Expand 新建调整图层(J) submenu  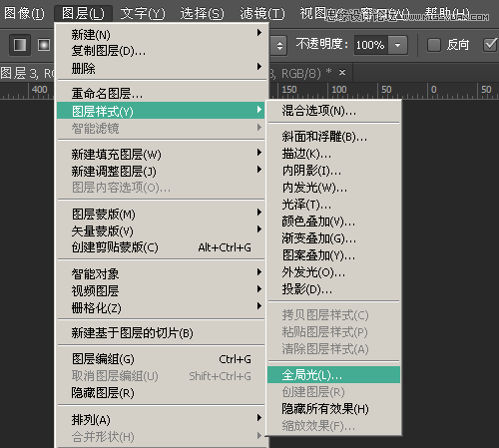pyautogui.click(x=162, y=171)
